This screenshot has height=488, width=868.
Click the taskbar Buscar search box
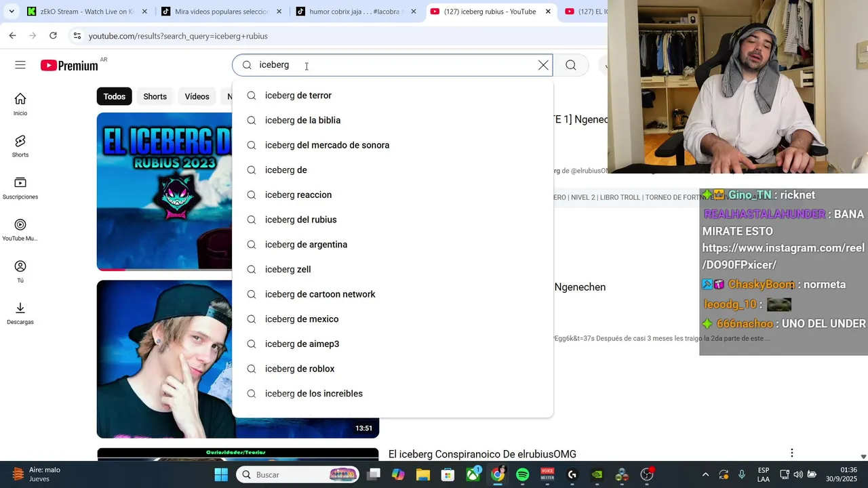(x=299, y=474)
